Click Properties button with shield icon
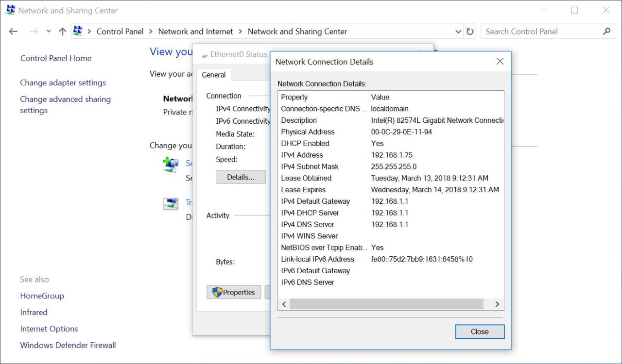Viewport: 622px width, 364px height. point(234,292)
